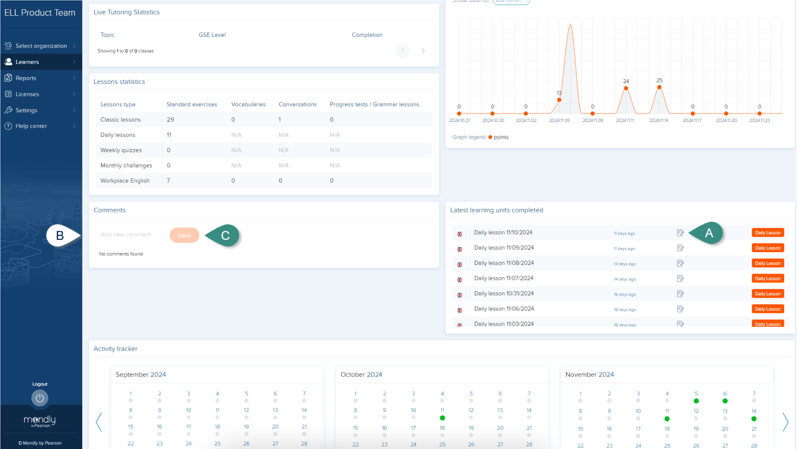The width and height of the screenshot is (806, 449).
Task: Click the Licenses icon in sidebar
Action: tap(9, 94)
